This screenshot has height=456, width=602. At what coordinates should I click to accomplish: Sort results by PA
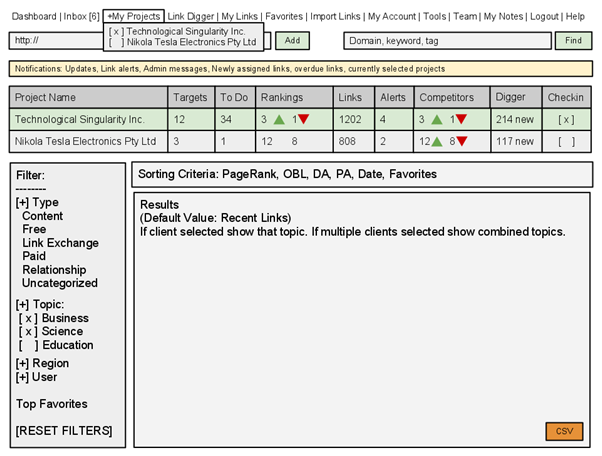tap(344, 174)
